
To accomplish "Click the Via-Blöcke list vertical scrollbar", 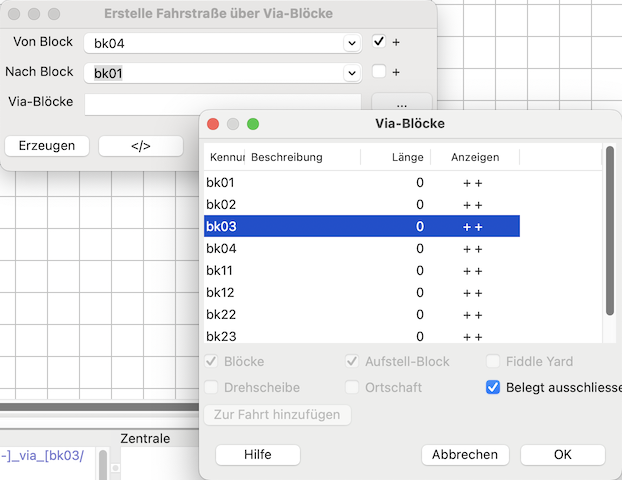I will pos(610,232).
